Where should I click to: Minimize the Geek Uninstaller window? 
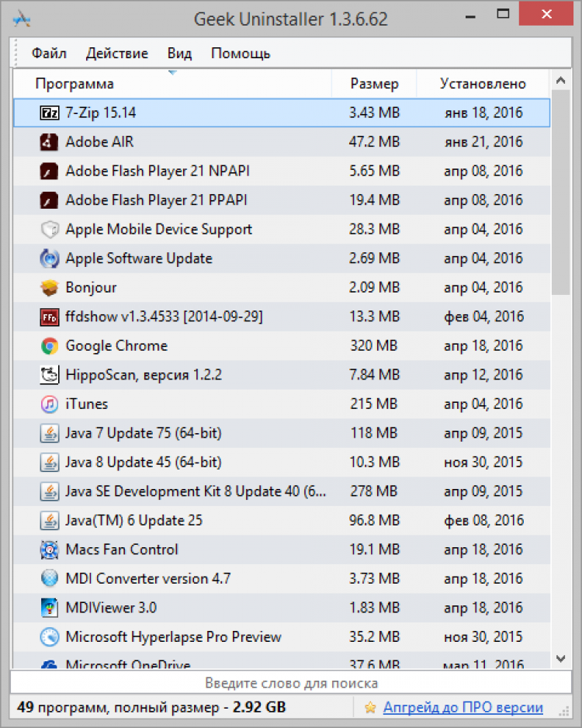click(x=470, y=16)
